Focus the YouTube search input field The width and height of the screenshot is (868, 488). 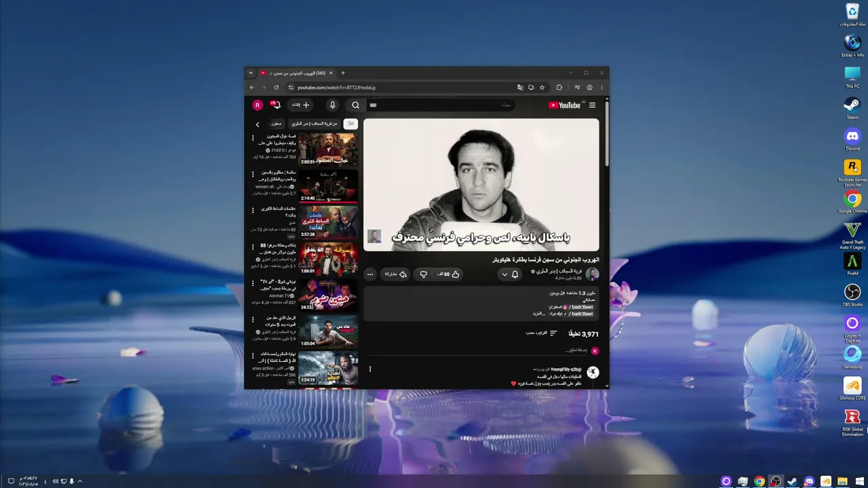(441, 105)
